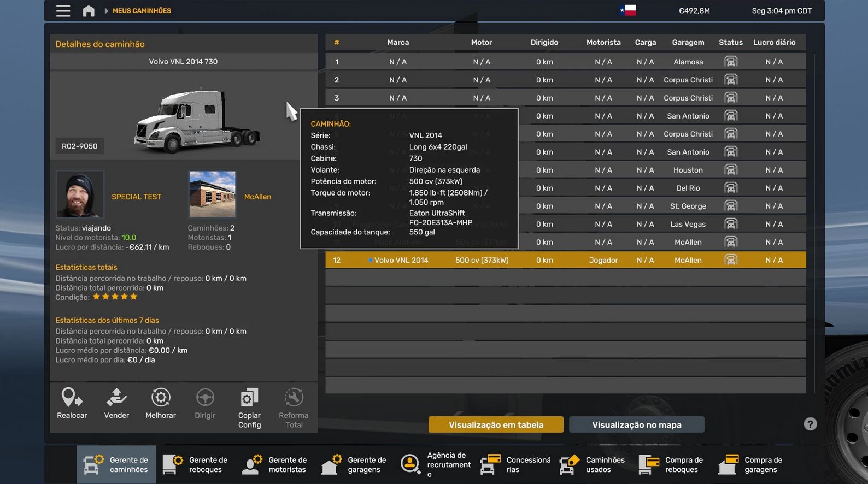Open the hamburger main menu

[x=63, y=11]
